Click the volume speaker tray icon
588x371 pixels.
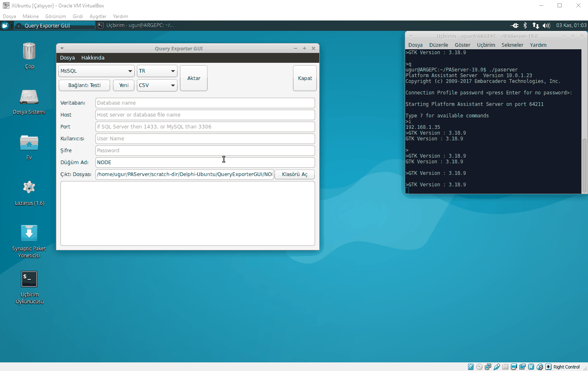point(546,25)
